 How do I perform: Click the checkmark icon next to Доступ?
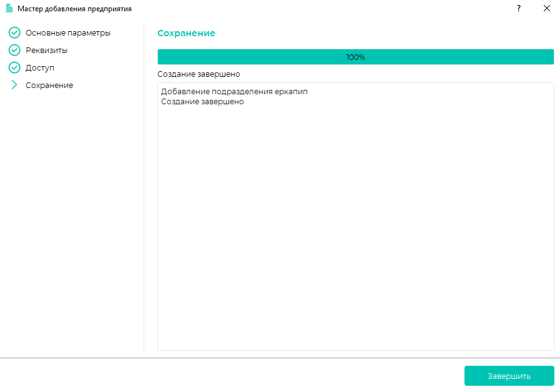click(x=14, y=67)
